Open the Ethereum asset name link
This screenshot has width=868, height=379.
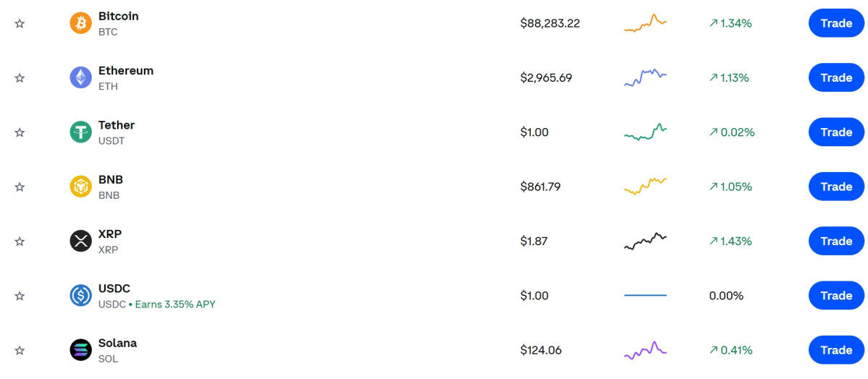coord(126,71)
